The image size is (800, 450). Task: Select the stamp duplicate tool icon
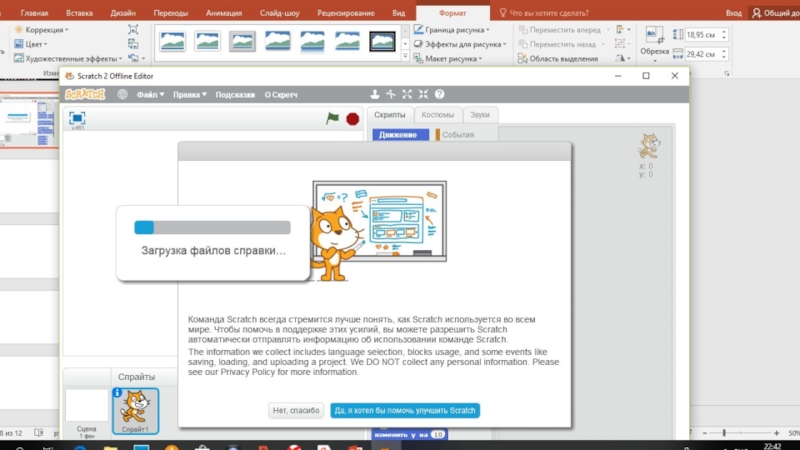click(375, 95)
